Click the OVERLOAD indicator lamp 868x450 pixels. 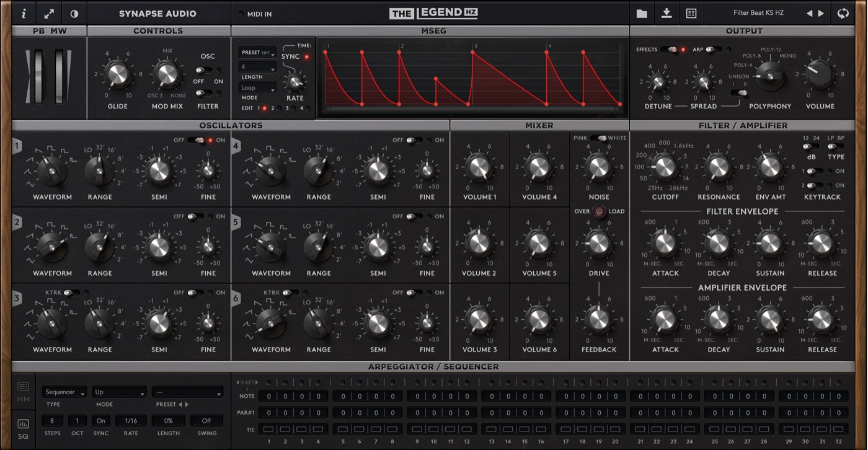[x=598, y=211]
